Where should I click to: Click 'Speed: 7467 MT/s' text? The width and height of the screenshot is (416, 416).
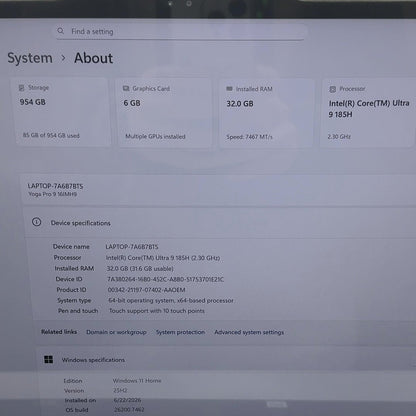249,137
